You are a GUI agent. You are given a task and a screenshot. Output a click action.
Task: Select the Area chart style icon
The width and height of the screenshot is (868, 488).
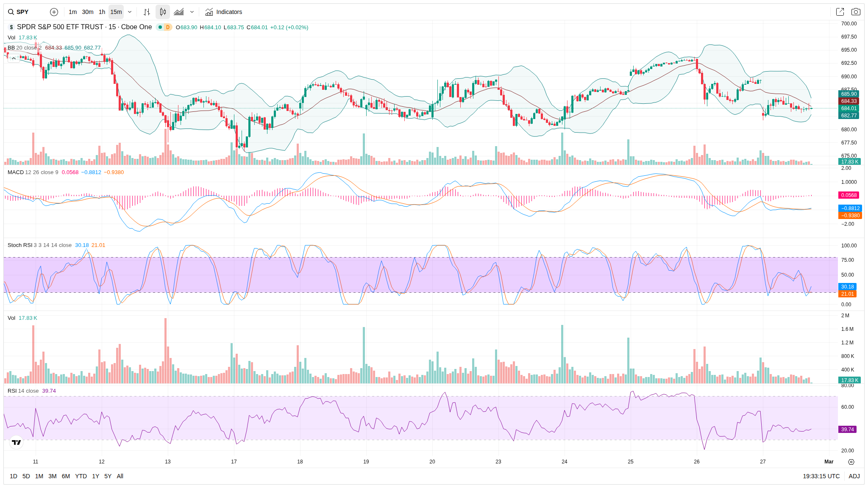coord(179,12)
